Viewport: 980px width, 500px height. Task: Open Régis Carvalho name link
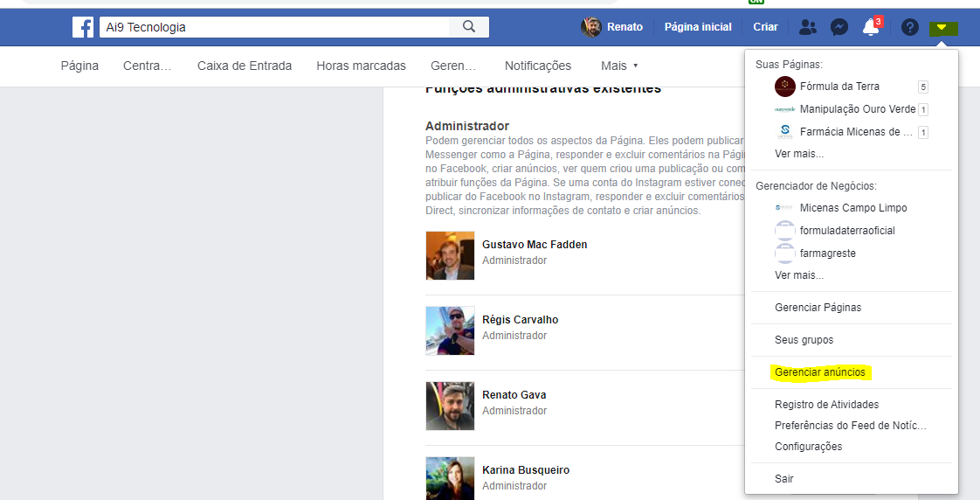point(520,320)
